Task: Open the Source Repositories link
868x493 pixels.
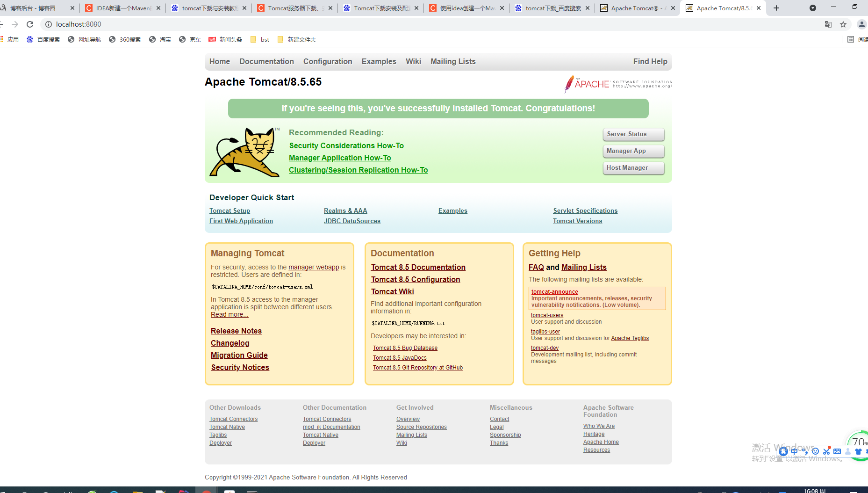Action: [422, 427]
